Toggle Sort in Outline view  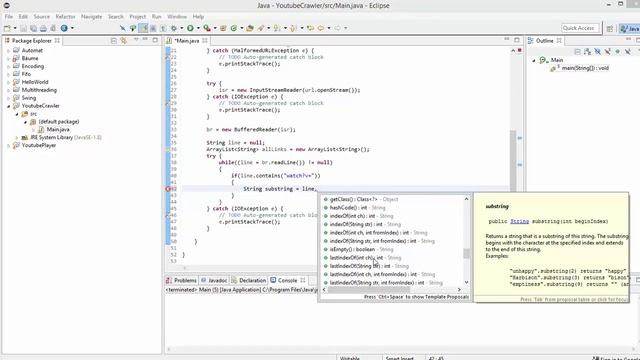click(x=587, y=51)
